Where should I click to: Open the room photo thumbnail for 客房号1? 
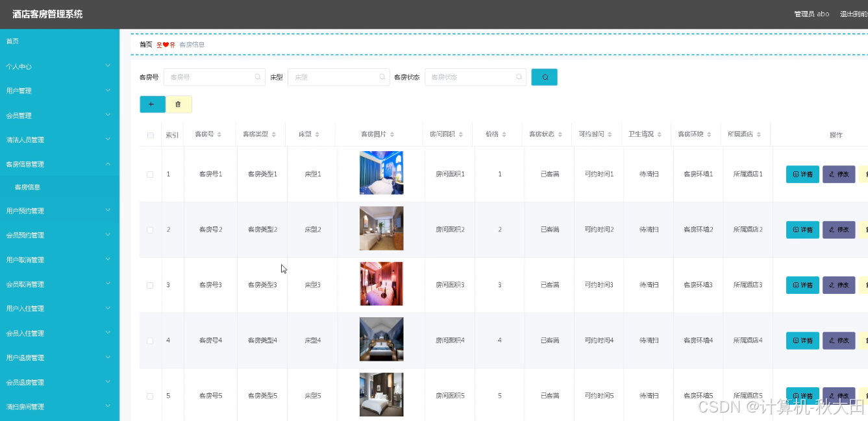tap(382, 173)
